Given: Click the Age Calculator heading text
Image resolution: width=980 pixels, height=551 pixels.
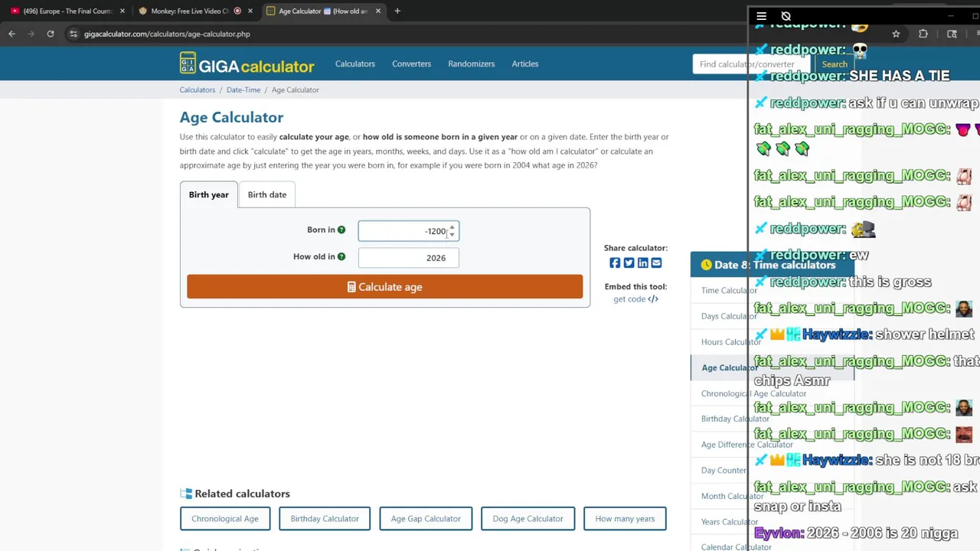Looking at the screenshot, I should 231,117.
